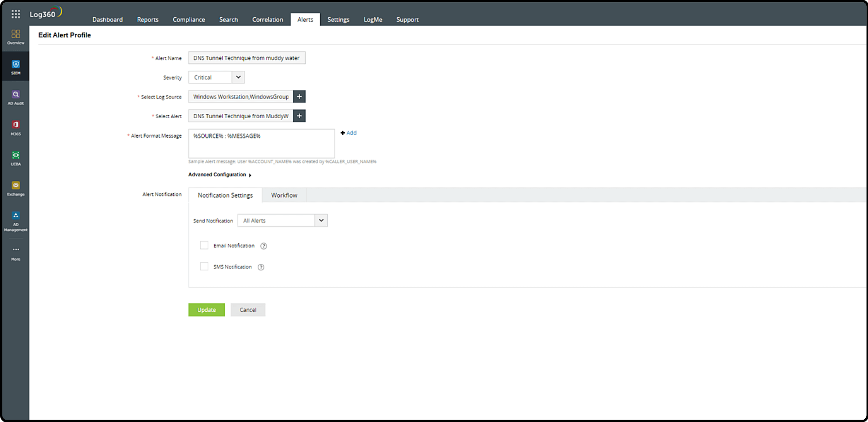The width and height of the screenshot is (868, 422).
Task: Switch to the Workflow tab
Action: (x=284, y=195)
